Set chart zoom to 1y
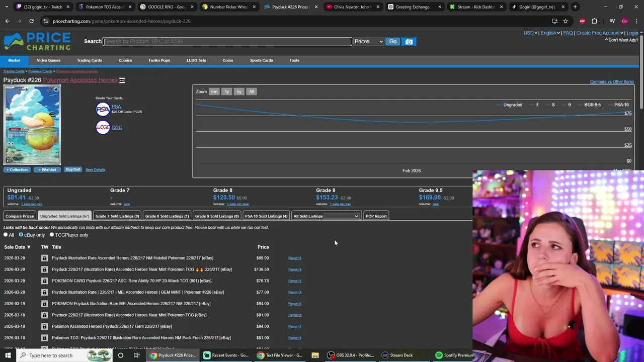Viewport: 644px width, 362px height. point(227,92)
